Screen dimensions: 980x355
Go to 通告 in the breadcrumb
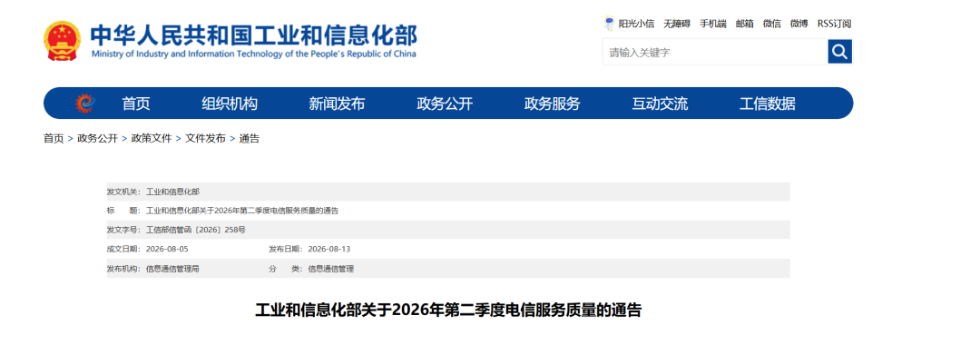pos(250,139)
